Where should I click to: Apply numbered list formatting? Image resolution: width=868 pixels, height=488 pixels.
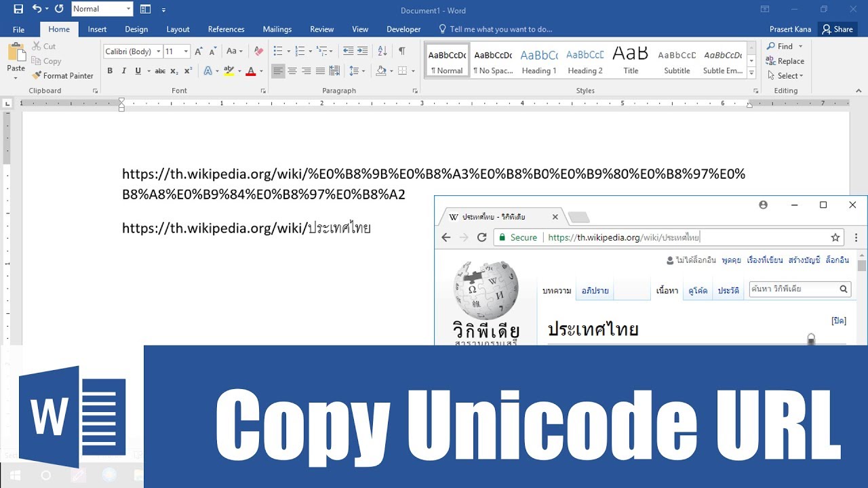click(300, 51)
